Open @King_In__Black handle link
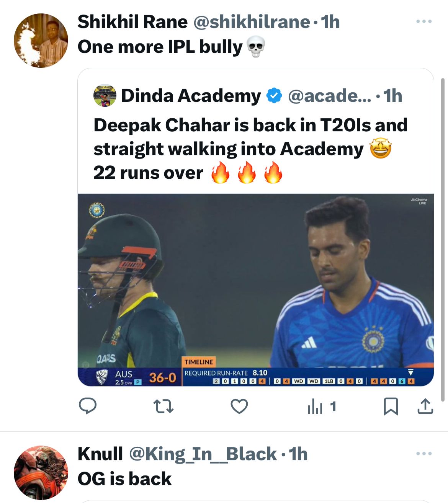This screenshot has height=503, width=448. (203, 454)
